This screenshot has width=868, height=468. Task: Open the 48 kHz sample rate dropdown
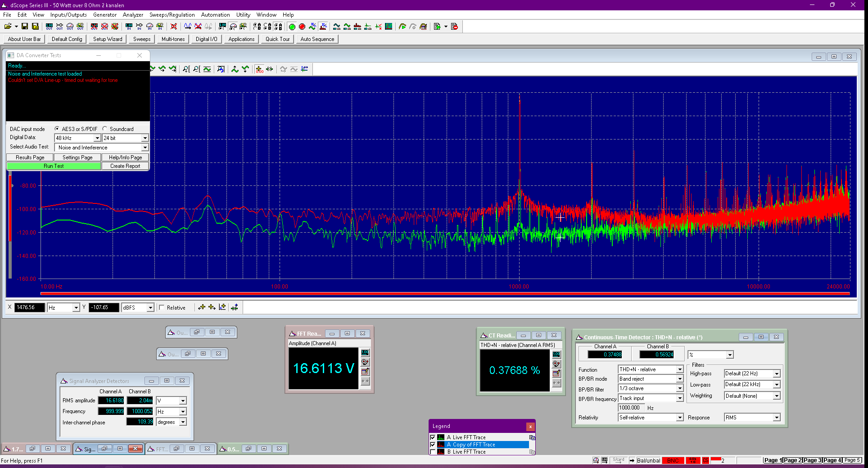point(97,138)
